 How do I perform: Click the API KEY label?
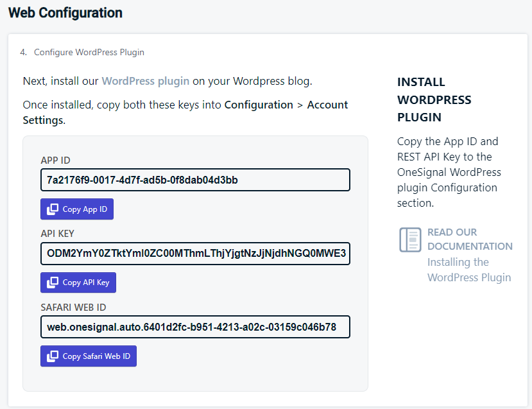point(57,234)
